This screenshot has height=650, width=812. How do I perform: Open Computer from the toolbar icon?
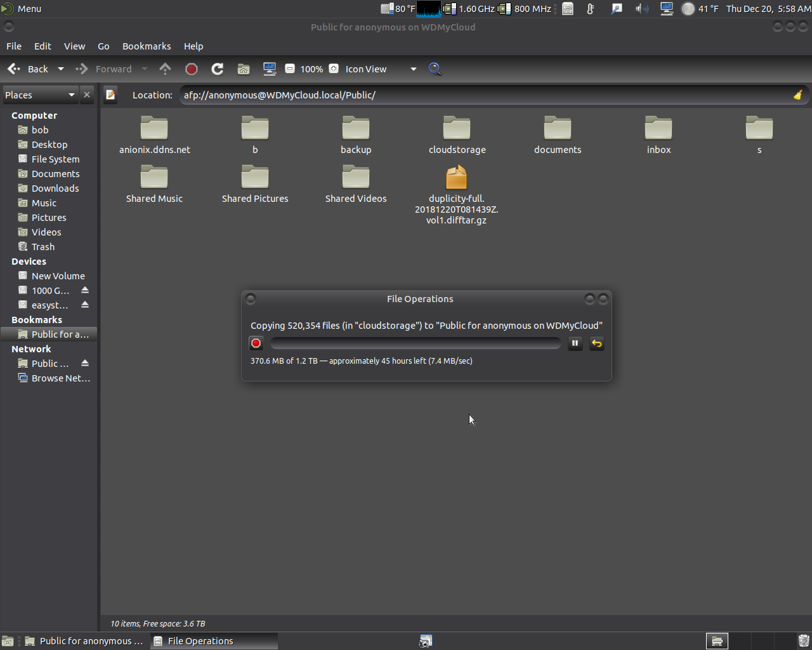pos(270,69)
